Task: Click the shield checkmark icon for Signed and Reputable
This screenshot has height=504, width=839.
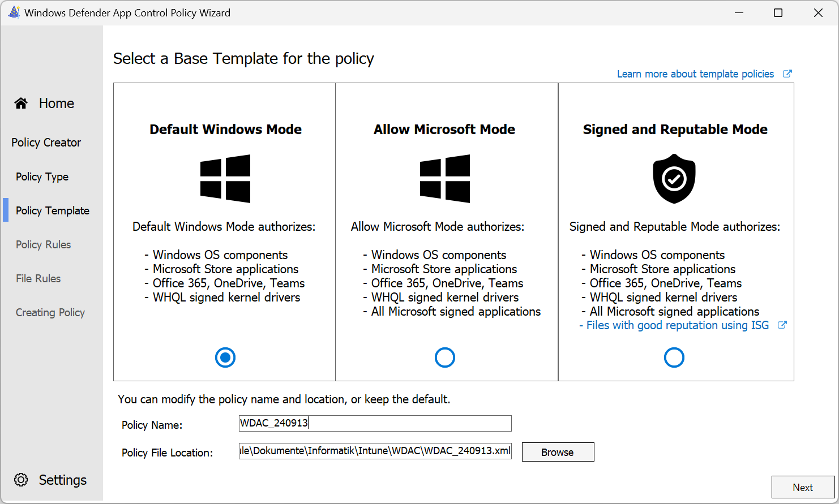Action: pos(674,179)
